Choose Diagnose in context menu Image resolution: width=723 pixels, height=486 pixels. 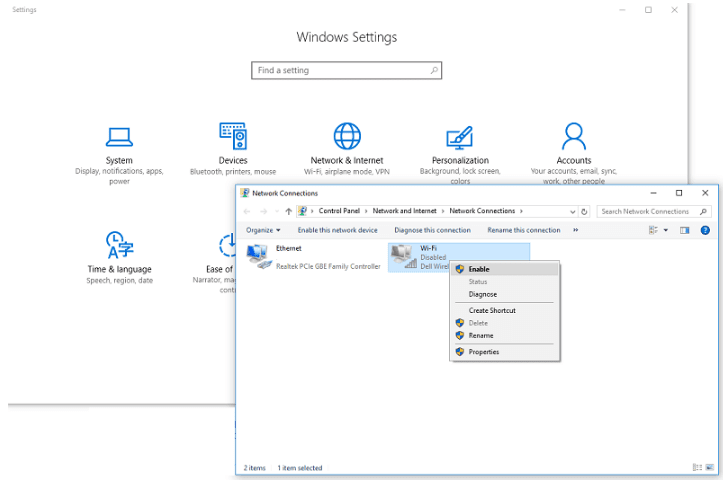click(505, 294)
